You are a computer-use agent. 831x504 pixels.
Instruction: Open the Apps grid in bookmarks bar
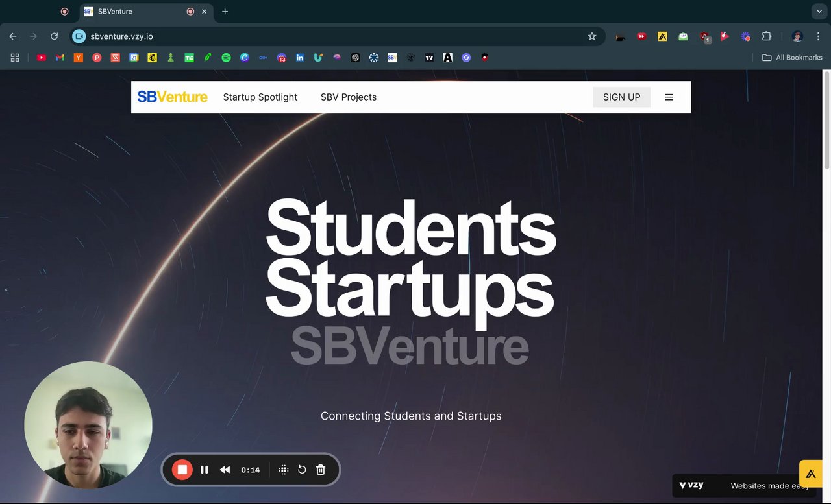click(x=15, y=58)
